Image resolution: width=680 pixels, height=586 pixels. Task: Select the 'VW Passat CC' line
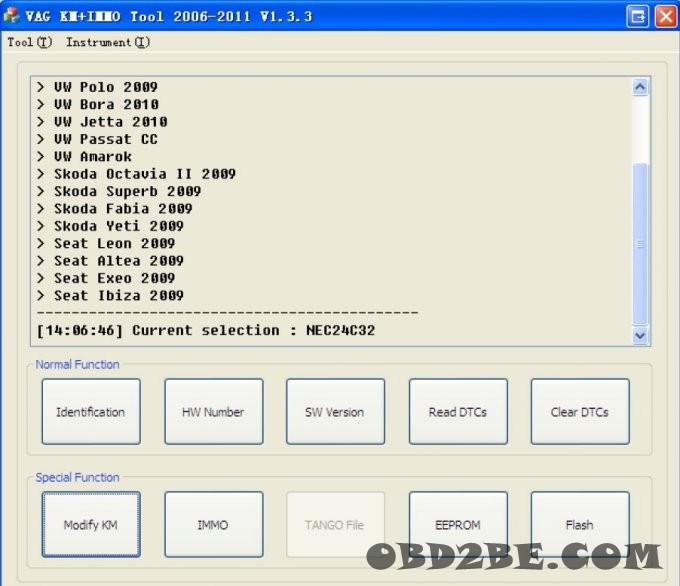point(97,139)
